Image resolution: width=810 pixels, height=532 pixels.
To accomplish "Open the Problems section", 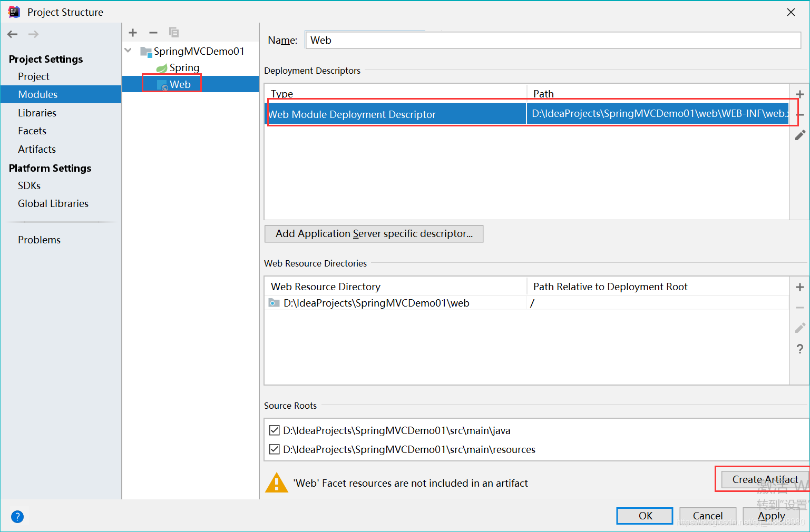I will coord(39,240).
